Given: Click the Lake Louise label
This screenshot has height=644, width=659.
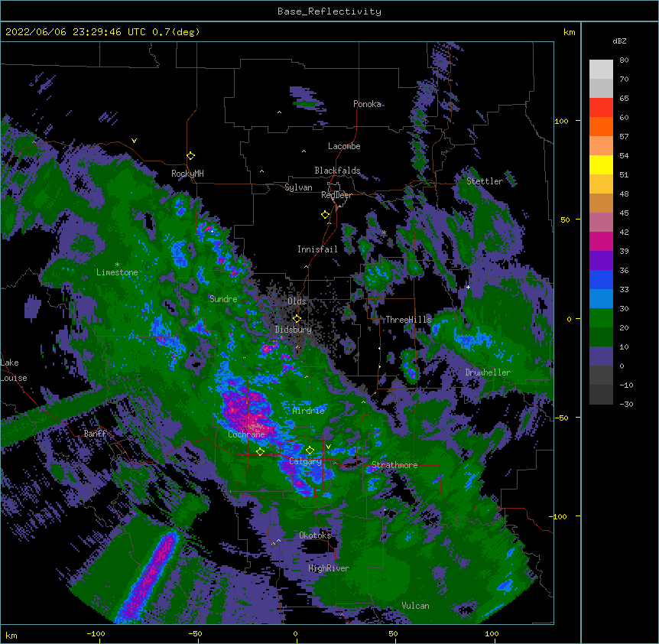Looking at the screenshot, I should [x=14, y=370].
